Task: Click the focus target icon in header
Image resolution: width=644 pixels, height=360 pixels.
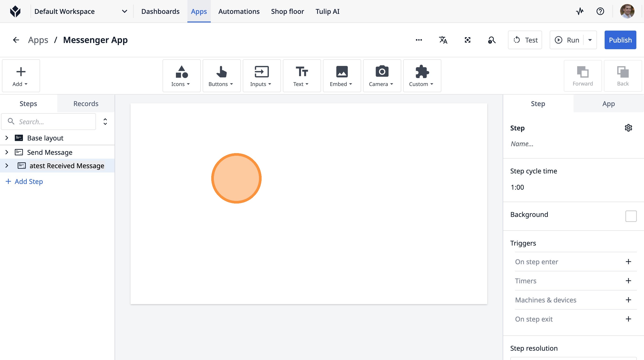Action: pos(468,40)
